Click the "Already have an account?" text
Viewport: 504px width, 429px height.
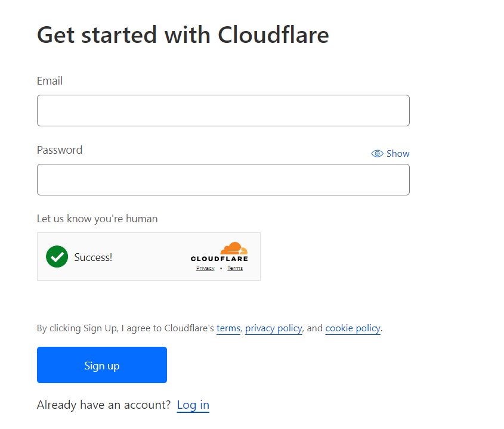point(104,405)
